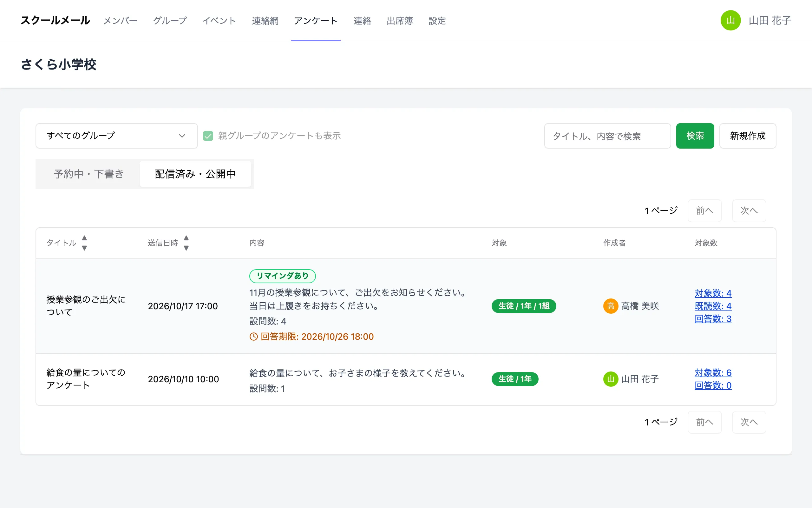
Task: Click bottom 次へ pagination button
Action: [x=749, y=422]
